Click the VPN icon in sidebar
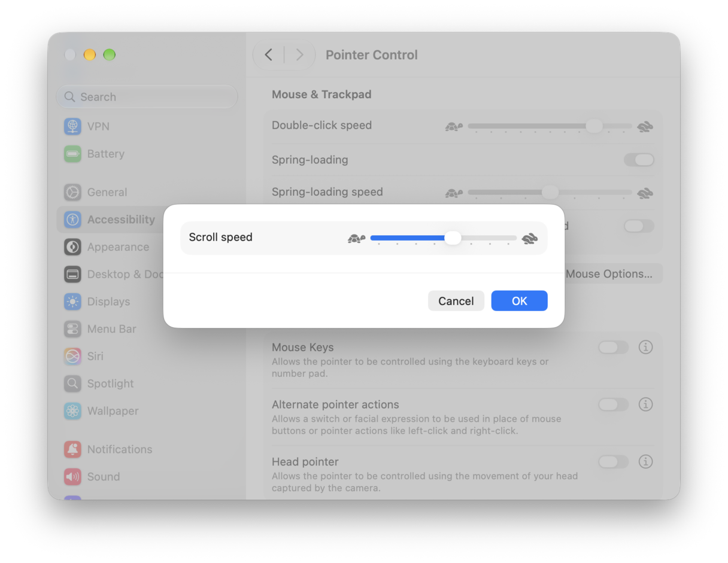Image resolution: width=728 pixels, height=563 pixels. [x=72, y=126]
